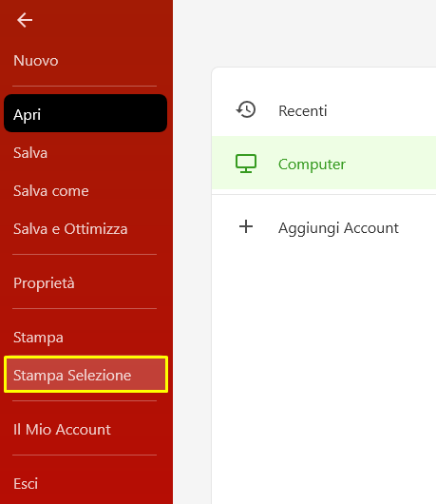Image resolution: width=436 pixels, height=504 pixels.
Task: Select Computer as the open location
Action: (324, 163)
